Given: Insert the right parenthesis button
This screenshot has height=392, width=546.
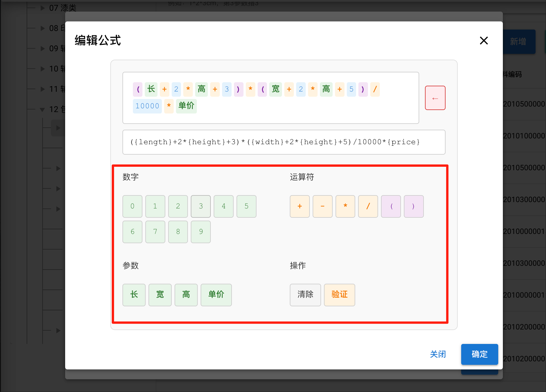Looking at the screenshot, I should tap(414, 206).
